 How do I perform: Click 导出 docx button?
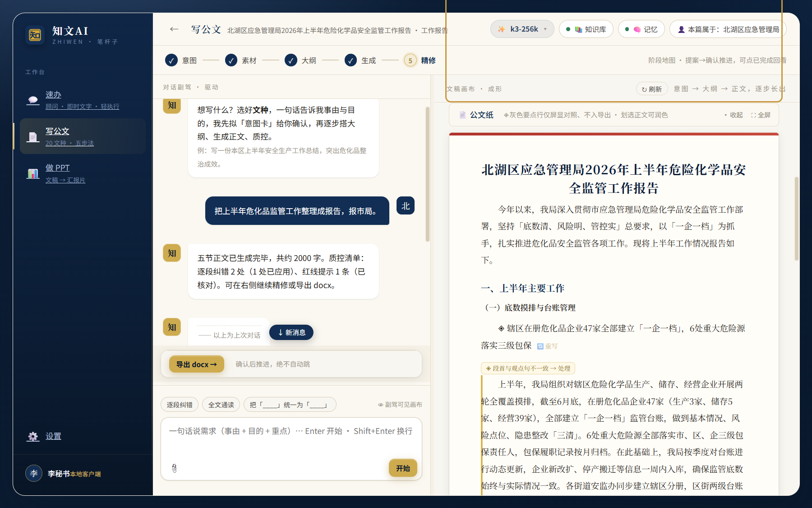coord(196,364)
